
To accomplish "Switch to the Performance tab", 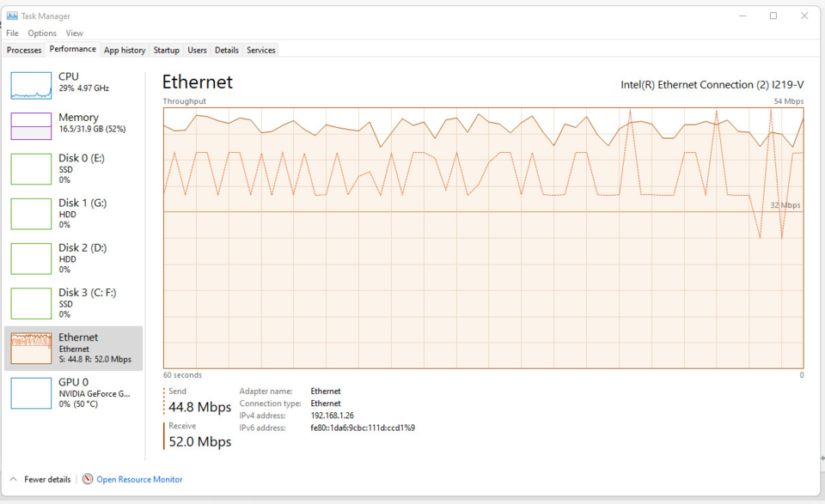I will tap(72, 49).
